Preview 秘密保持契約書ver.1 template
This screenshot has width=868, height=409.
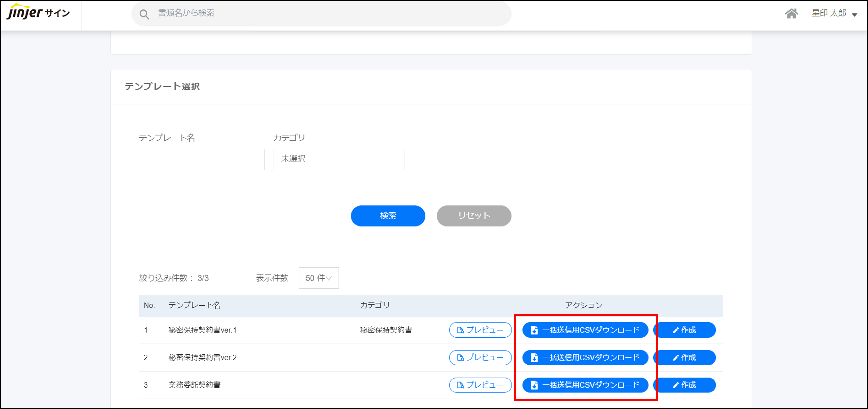tap(480, 330)
